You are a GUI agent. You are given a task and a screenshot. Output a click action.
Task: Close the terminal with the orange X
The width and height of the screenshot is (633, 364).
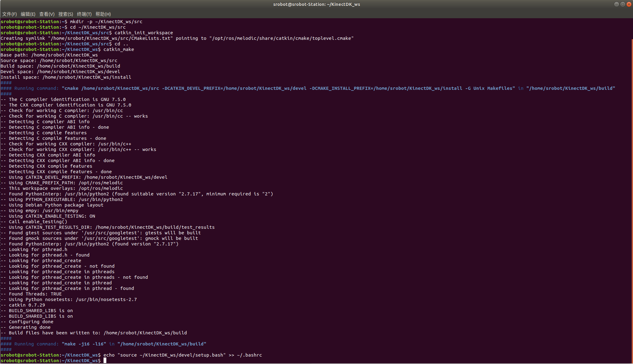pos(629,4)
